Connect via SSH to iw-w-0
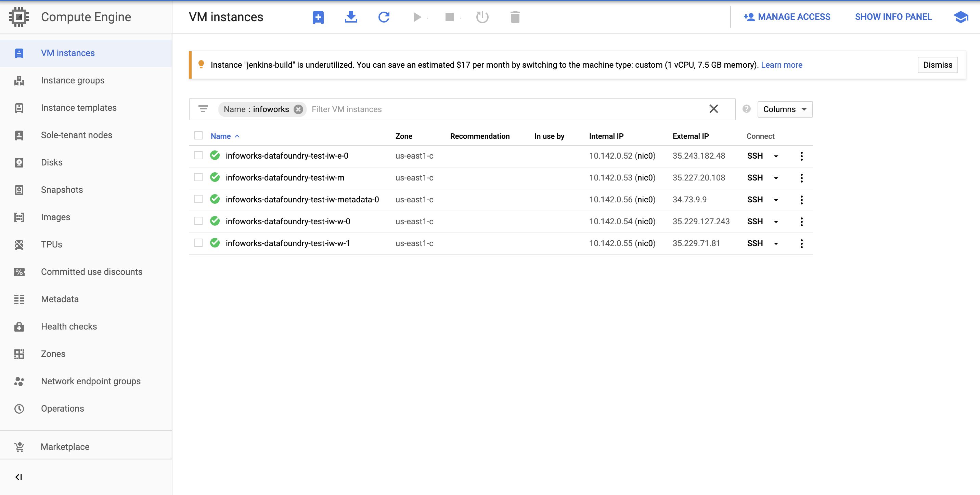The height and width of the screenshot is (495, 980). click(x=755, y=222)
